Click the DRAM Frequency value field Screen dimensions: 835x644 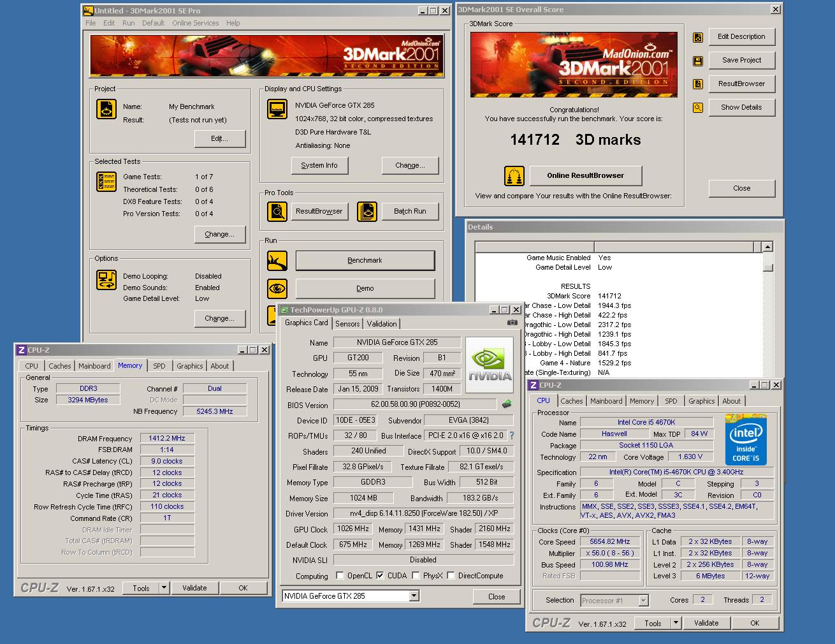click(167, 439)
